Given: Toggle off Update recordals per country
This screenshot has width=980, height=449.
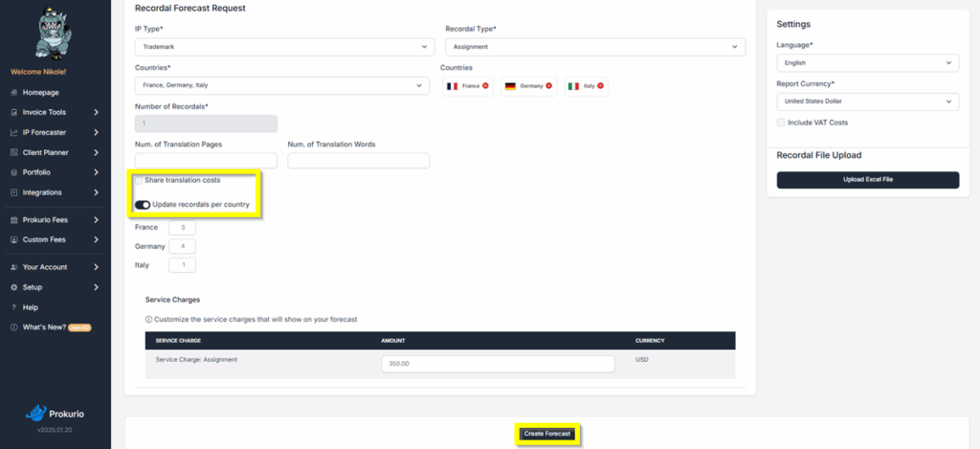Looking at the screenshot, I should 143,204.
